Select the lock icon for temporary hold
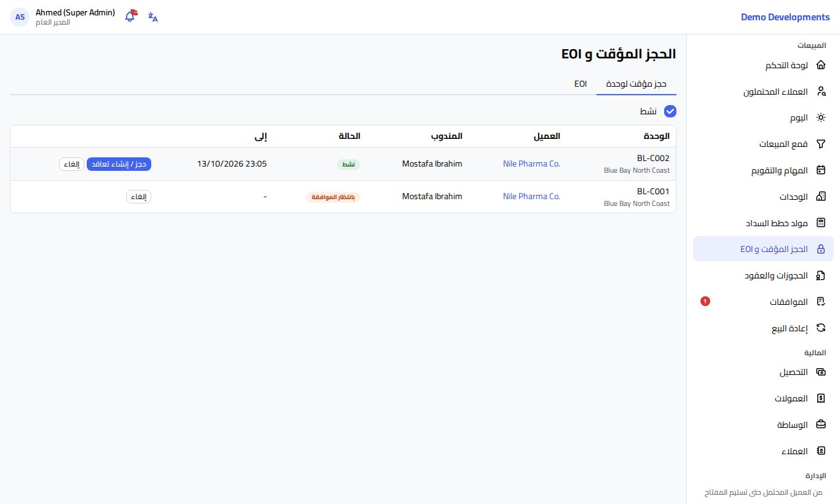This screenshot has width=840, height=504. pyautogui.click(x=820, y=249)
